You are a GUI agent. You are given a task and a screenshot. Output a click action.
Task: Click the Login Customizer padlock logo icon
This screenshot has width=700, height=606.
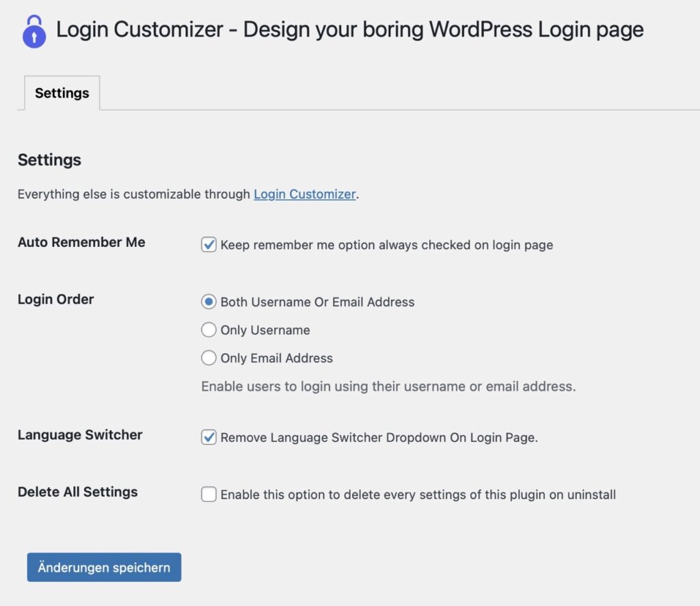point(34,31)
